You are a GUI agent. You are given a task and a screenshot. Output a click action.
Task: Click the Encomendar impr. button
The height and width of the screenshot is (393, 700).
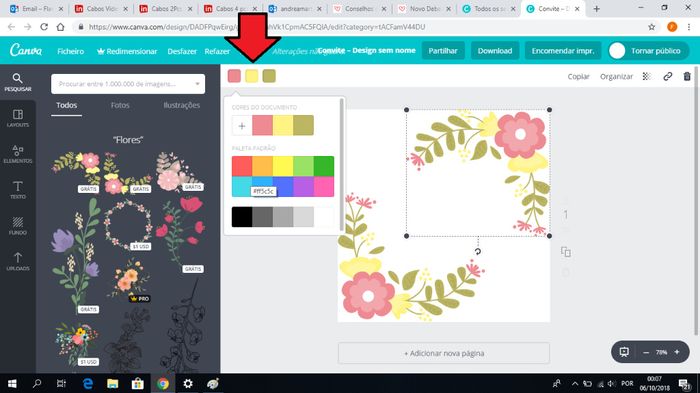562,50
